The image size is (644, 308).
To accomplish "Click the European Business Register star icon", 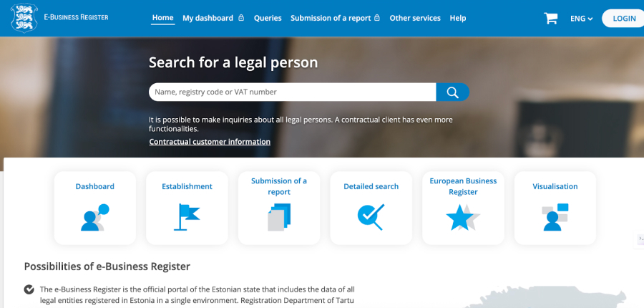I will click(463, 217).
